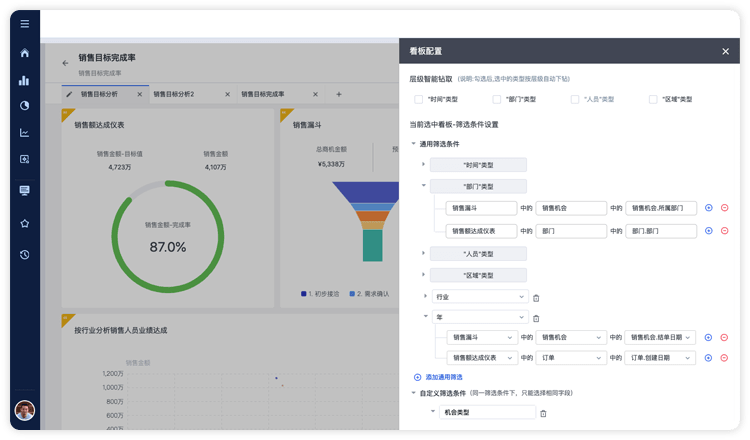Collapse the 机会类型 filter node
The image size is (750, 440).
point(433,411)
